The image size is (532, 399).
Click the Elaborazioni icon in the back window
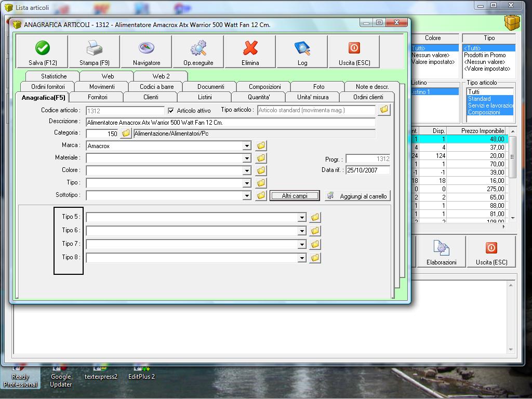pyautogui.click(x=441, y=249)
